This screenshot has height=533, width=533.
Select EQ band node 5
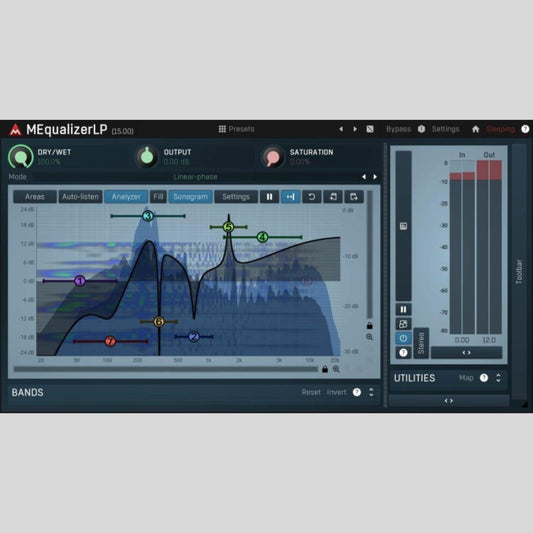[x=228, y=227]
